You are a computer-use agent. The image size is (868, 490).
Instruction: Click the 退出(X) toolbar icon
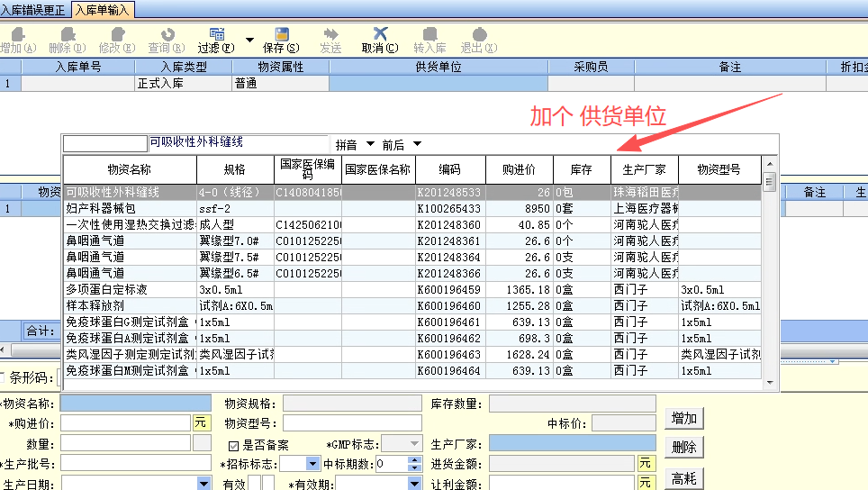tap(479, 41)
